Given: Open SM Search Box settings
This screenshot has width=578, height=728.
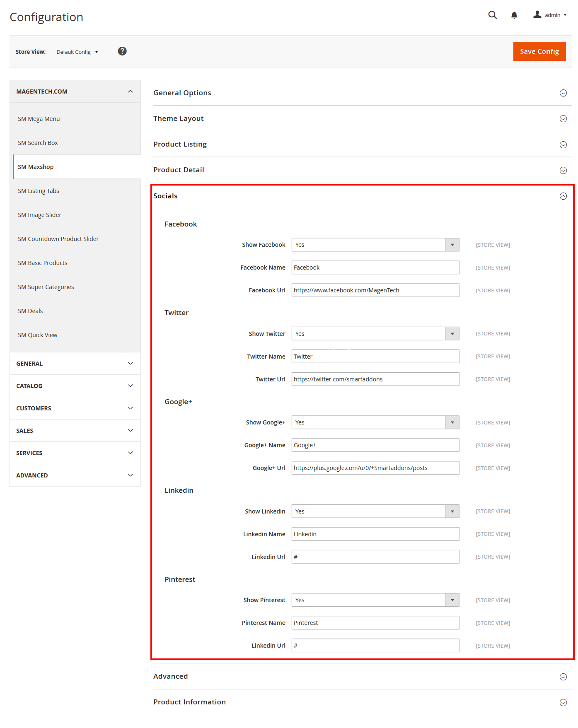Looking at the screenshot, I should click(38, 143).
